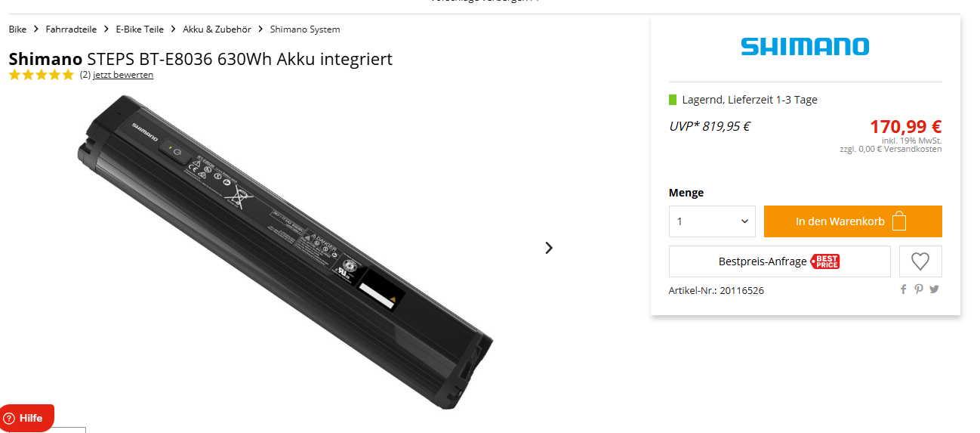Select Shimano System breadcrumb link
This screenshot has height=433, width=980.
[305, 29]
